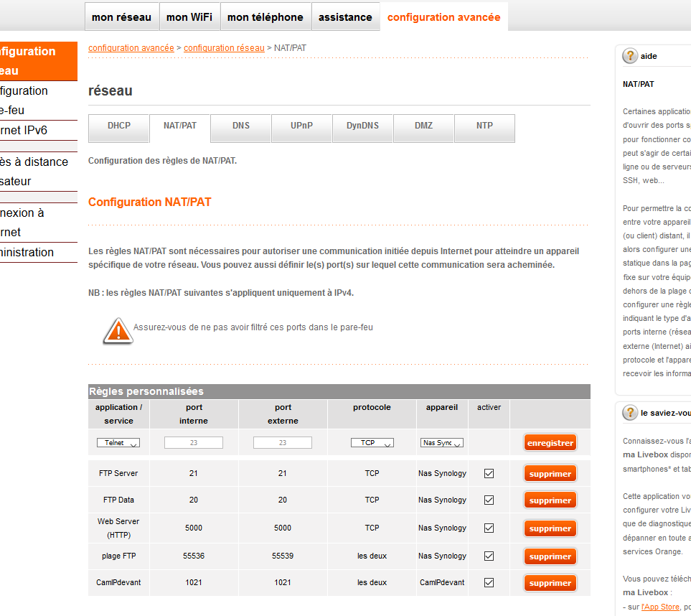
Task: Focus the port externe input field
Action: click(x=283, y=443)
